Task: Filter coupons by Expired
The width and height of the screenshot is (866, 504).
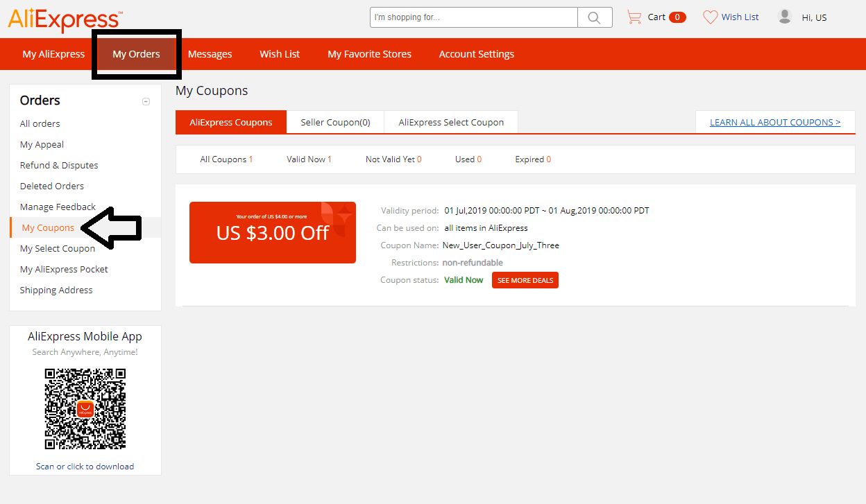Action: [x=533, y=159]
